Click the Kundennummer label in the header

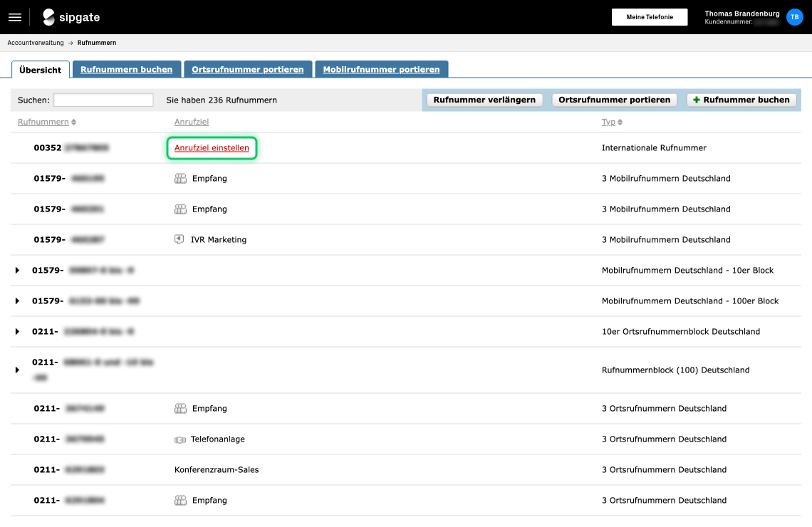(728, 22)
